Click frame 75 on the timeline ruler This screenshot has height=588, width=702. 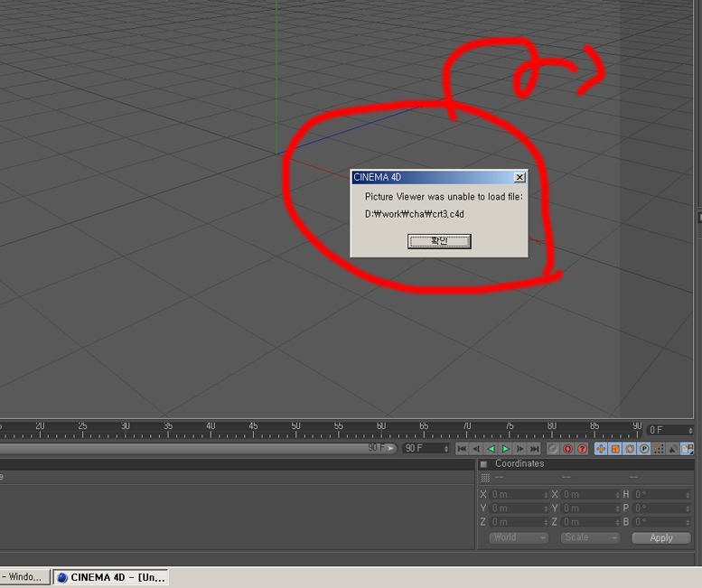point(509,430)
